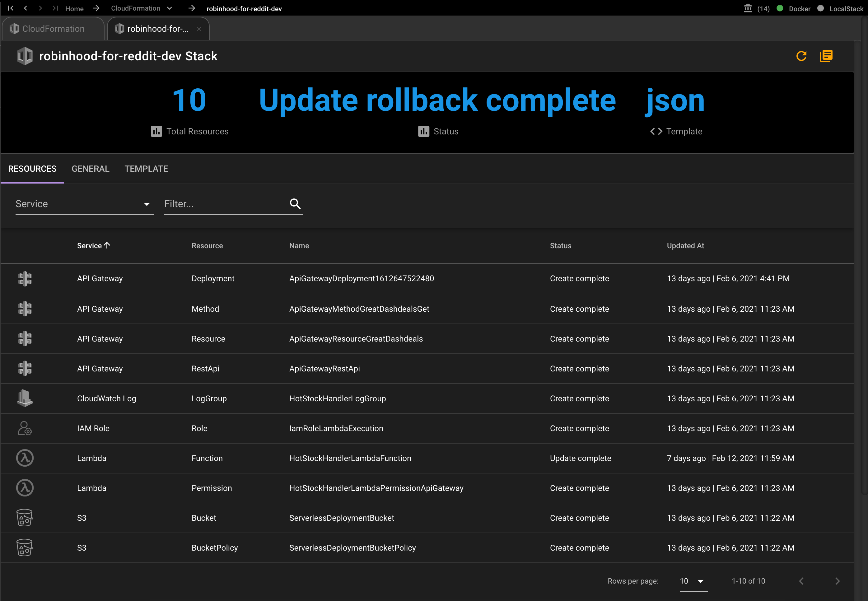Image resolution: width=868 pixels, height=601 pixels.
Task: Click the search magnifier icon
Action: tap(295, 204)
